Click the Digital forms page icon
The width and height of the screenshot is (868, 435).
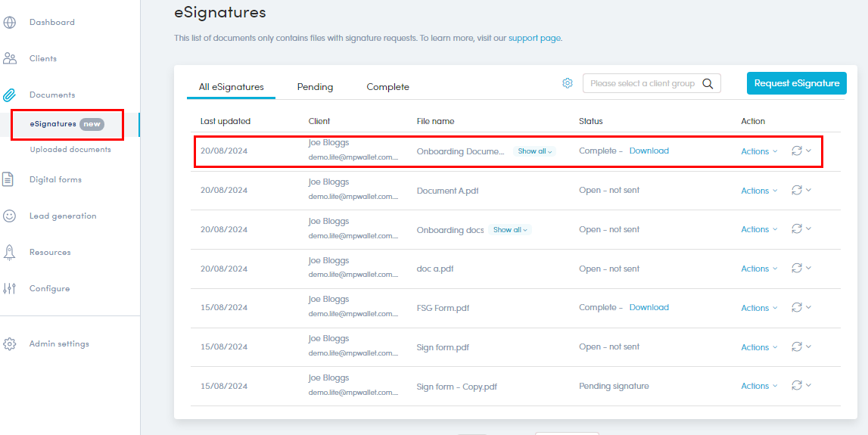click(8, 179)
